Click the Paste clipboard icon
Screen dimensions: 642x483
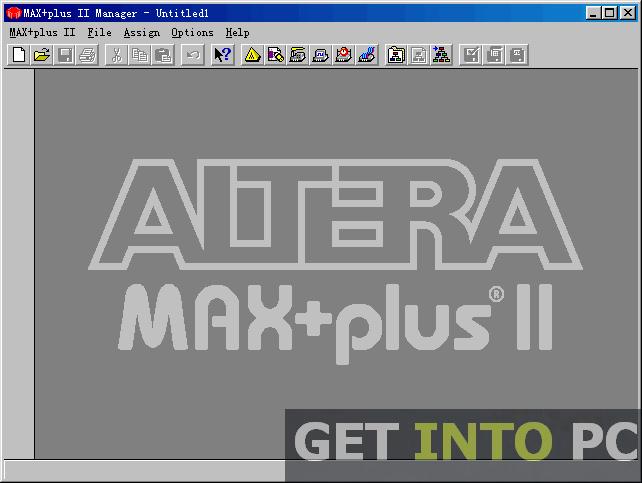point(163,55)
